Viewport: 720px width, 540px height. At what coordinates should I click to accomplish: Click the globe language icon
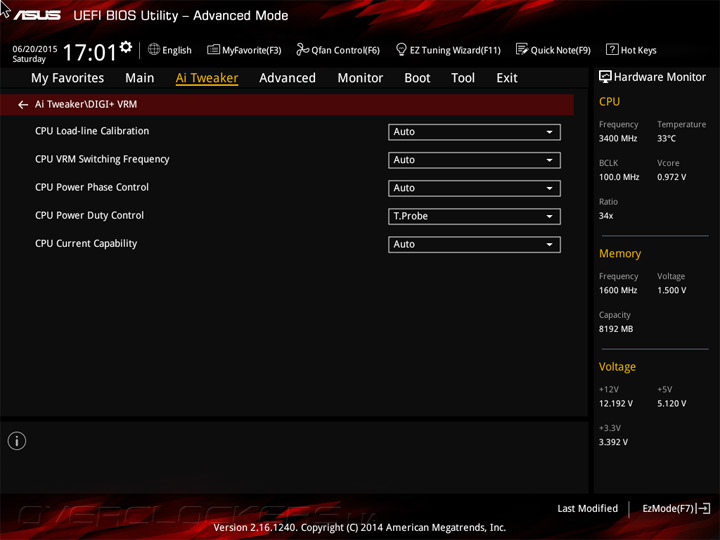[154, 49]
